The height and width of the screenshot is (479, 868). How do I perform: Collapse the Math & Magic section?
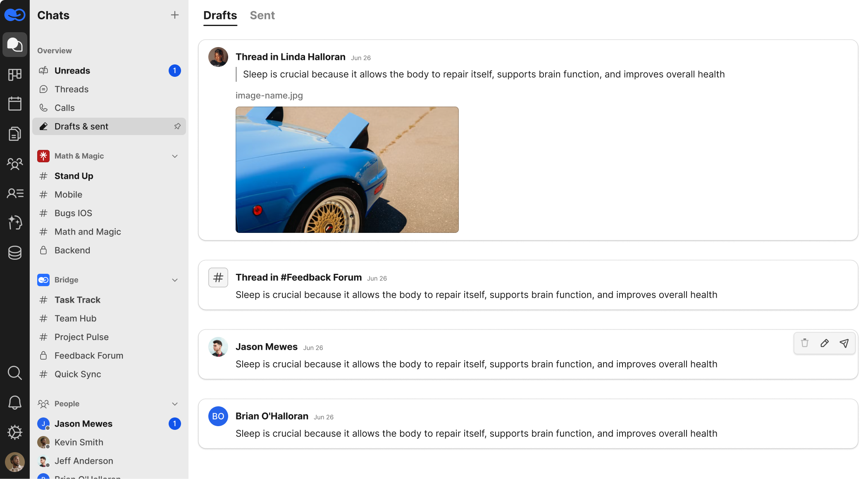pyautogui.click(x=175, y=156)
